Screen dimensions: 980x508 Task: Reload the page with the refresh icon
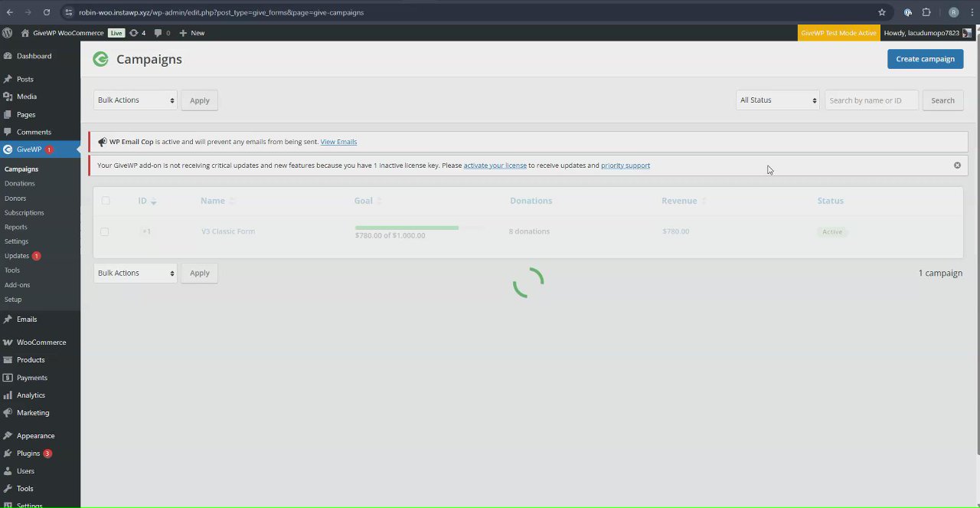coord(46,12)
